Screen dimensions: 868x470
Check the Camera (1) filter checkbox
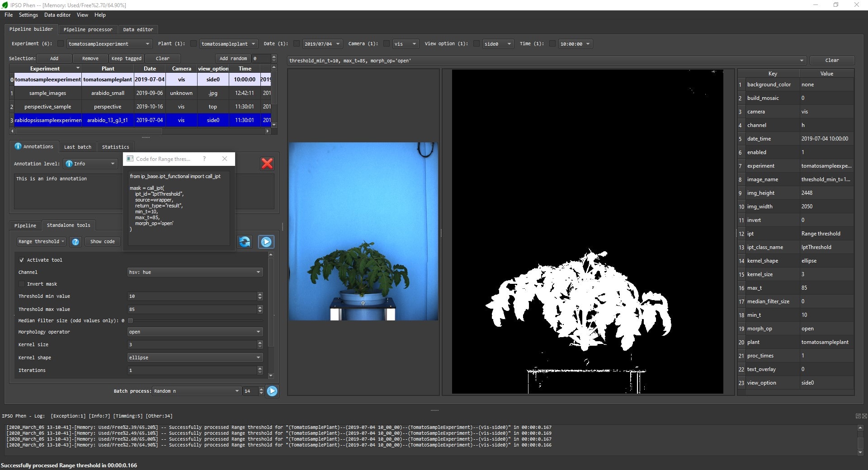(387, 43)
